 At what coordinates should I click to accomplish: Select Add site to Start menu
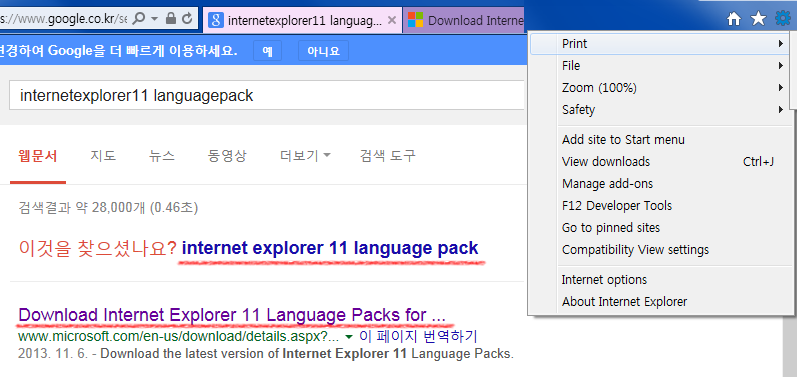[x=659, y=139]
